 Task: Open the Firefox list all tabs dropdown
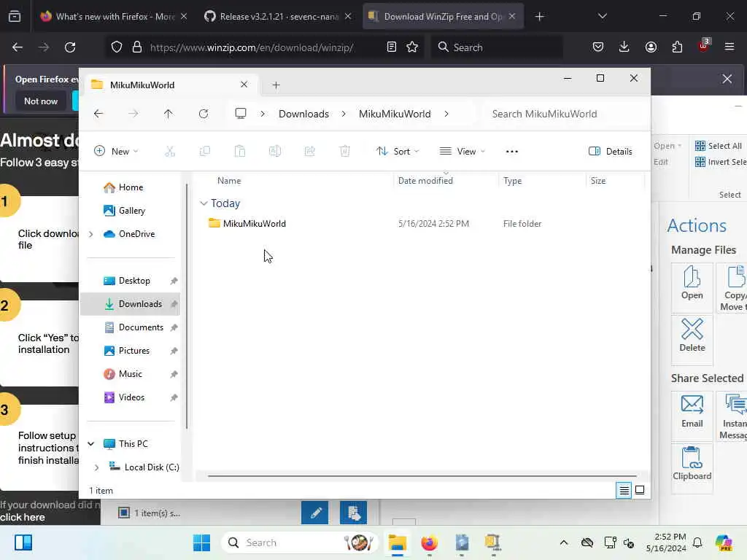click(602, 16)
